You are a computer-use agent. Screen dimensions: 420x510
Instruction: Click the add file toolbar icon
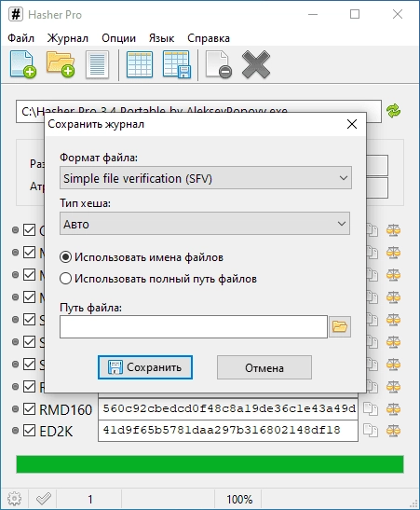(22, 64)
